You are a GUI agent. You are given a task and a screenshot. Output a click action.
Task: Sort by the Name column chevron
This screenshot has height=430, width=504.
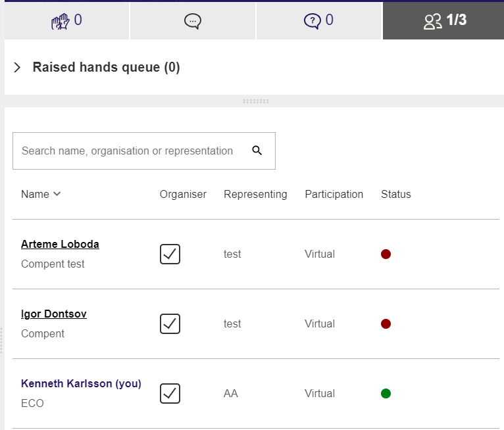click(x=57, y=194)
